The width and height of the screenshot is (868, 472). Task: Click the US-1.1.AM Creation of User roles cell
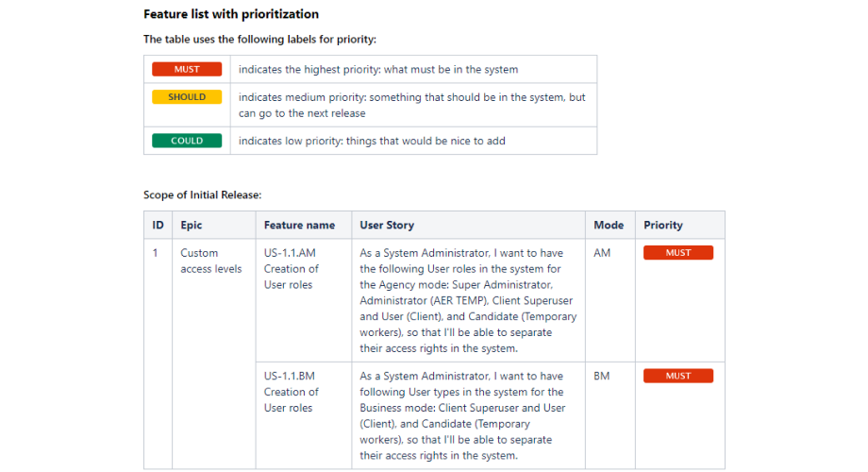[x=304, y=300]
